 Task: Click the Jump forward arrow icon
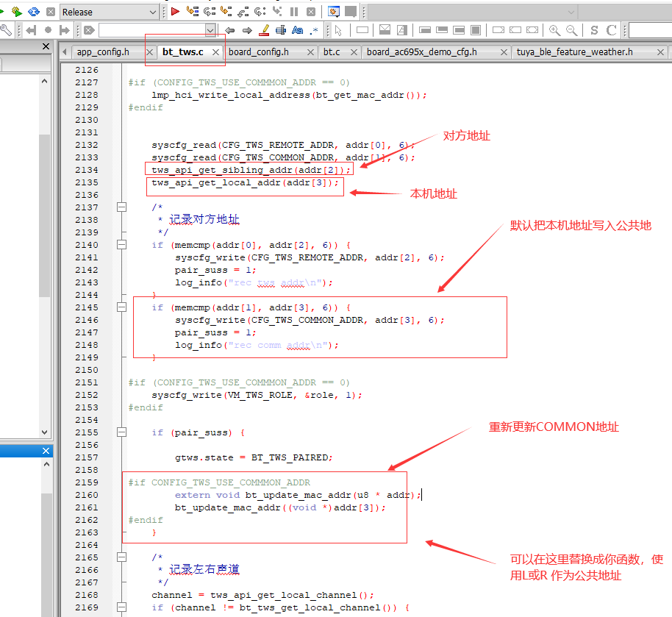[x=65, y=30]
